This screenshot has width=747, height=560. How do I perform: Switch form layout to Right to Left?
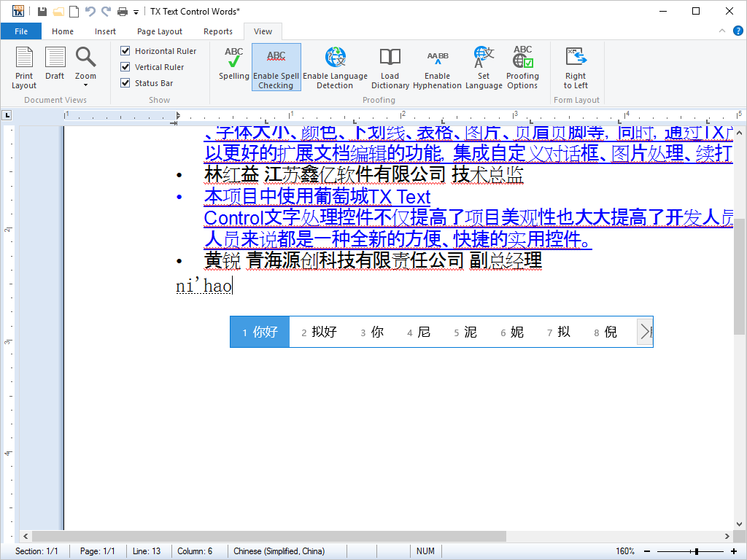coord(576,67)
